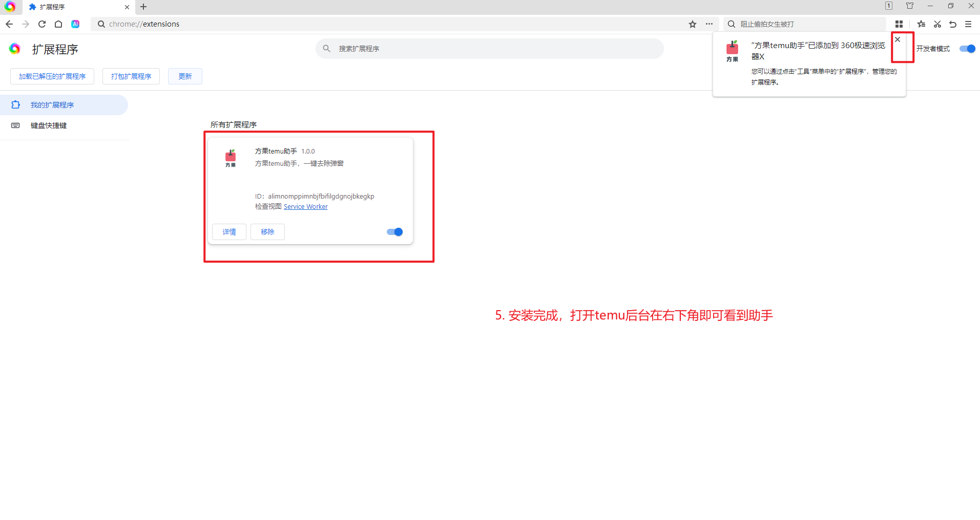The width and height of the screenshot is (980, 520).
Task: Click the puzzle piece icon beside 我的扩展程序
Action: 15,104
